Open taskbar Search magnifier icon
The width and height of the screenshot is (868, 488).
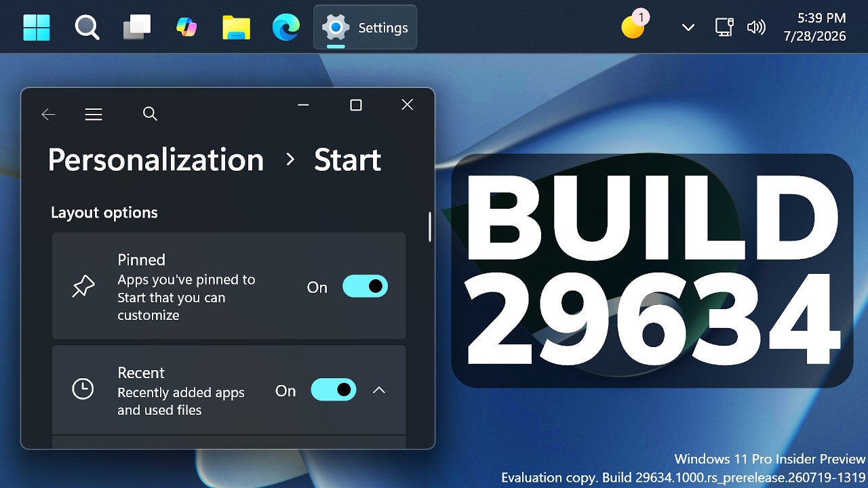coord(87,28)
